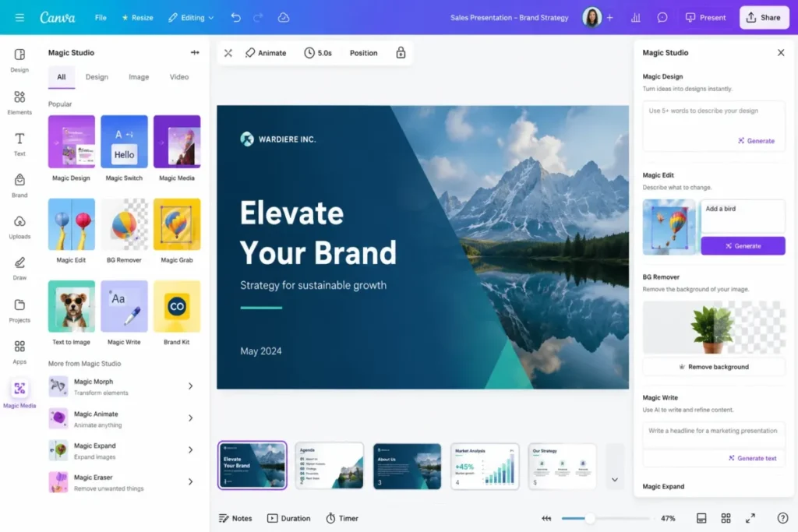Expand the slide thumbnails chevron
This screenshot has height=532, width=798.
click(614, 479)
